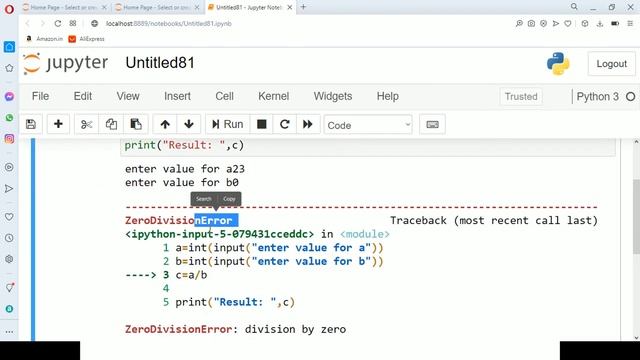This screenshot has height=360, width=640.
Task: Open the sidebar three-dots setup
Action: [9, 332]
